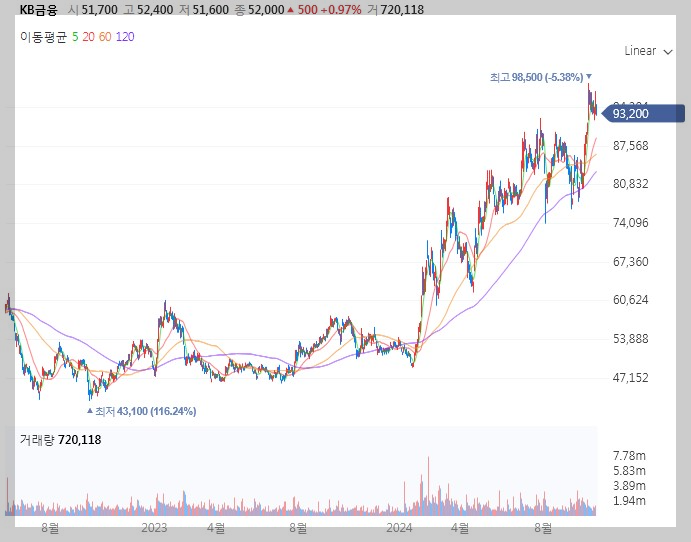691x542 pixels.
Task: Click the header volume 거 720,118
Action: pos(396,9)
